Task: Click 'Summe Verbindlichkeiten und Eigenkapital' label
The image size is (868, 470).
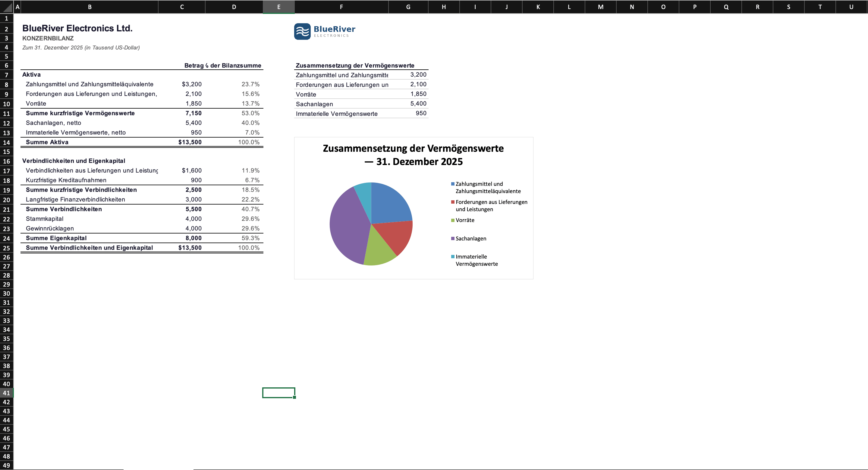Action: coord(89,248)
